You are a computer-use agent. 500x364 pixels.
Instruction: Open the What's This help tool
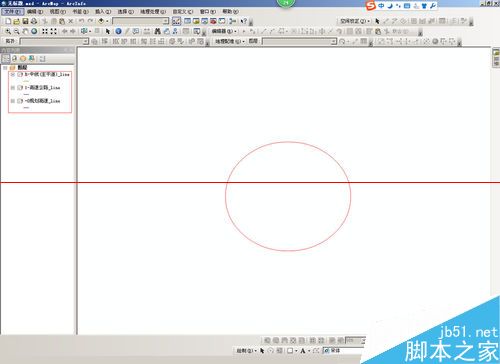pyautogui.click(x=244, y=21)
